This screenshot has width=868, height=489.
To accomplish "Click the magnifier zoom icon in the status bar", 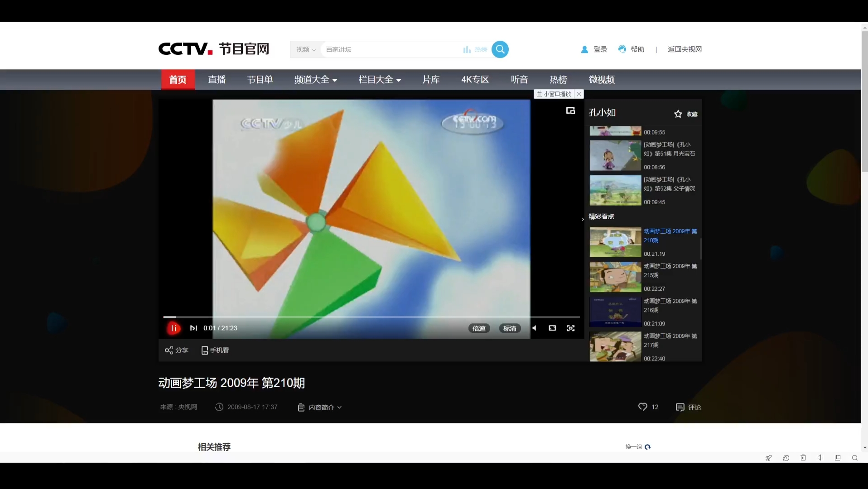I will (855, 458).
